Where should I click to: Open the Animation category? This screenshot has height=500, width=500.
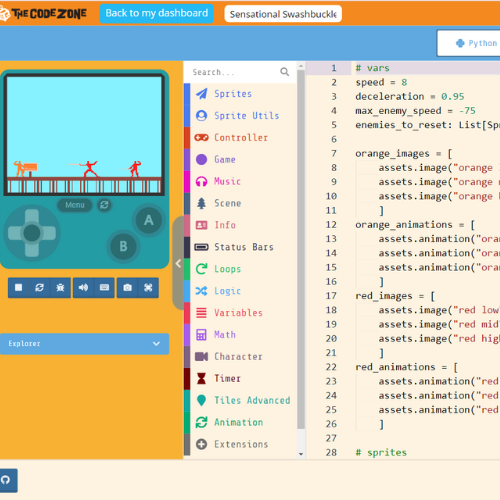240,422
